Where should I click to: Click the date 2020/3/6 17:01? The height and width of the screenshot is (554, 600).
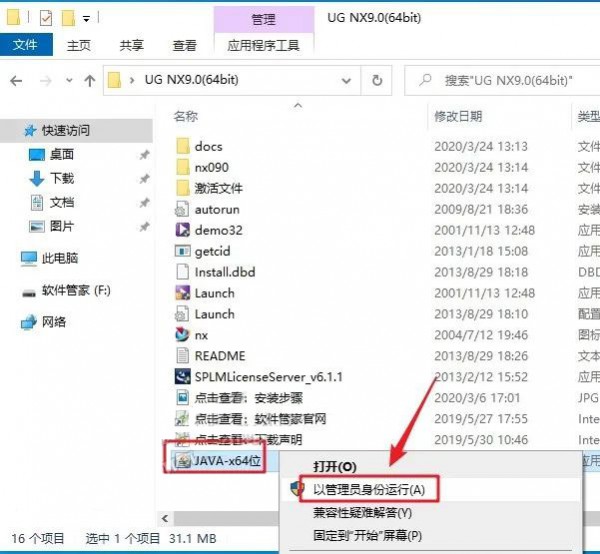coord(477,398)
